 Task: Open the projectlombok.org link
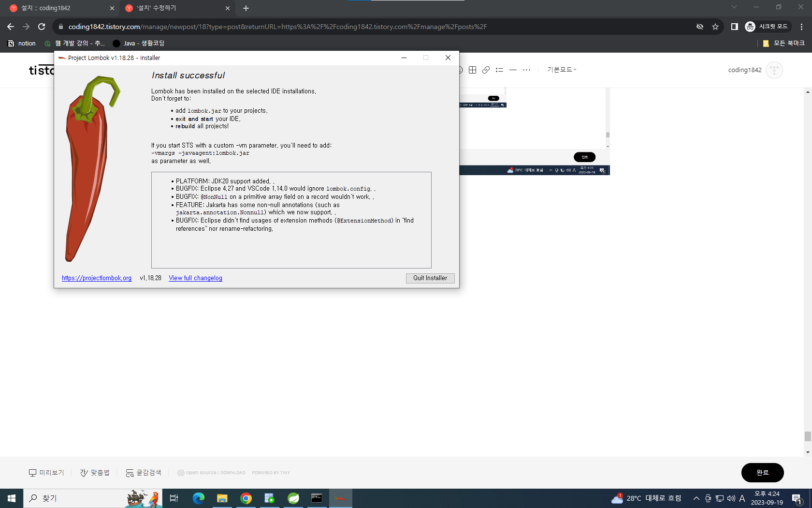pos(97,278)
